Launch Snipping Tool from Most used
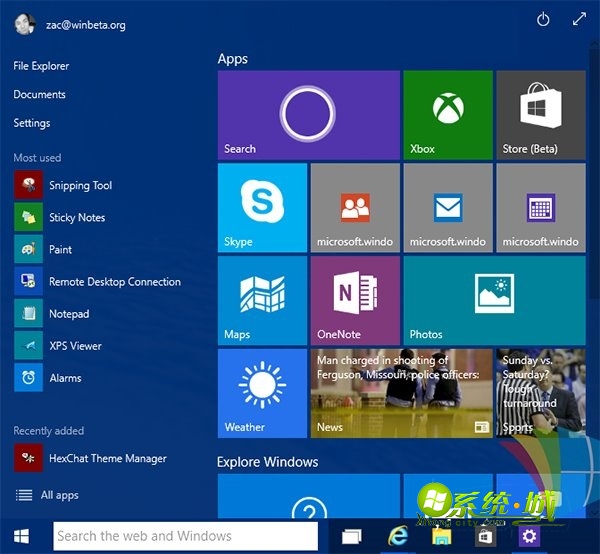This screenshot has height=554, width=600. point(80,186)
